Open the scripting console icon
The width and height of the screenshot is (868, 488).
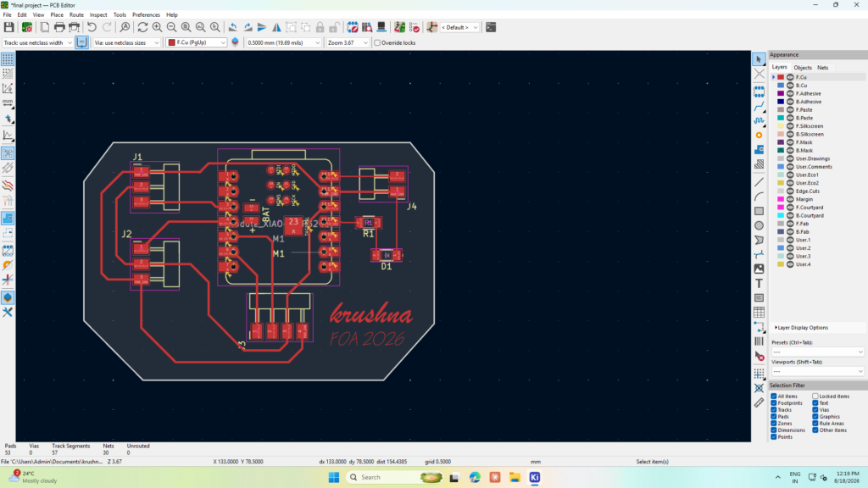pos(491,27)
